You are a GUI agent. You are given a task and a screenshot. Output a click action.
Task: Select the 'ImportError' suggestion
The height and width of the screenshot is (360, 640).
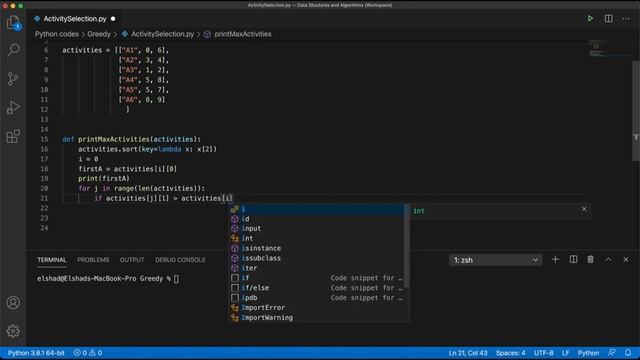[316, 307]
